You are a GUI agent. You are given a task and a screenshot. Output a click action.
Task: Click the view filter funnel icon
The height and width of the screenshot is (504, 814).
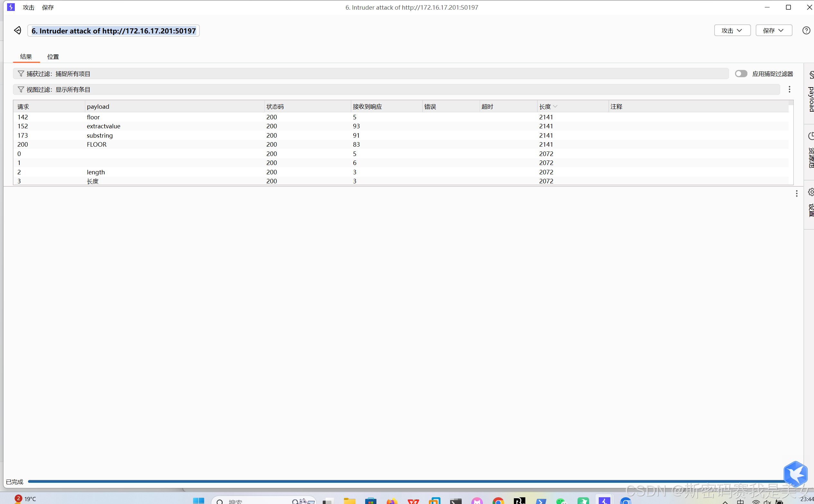(x=21, y=89)
